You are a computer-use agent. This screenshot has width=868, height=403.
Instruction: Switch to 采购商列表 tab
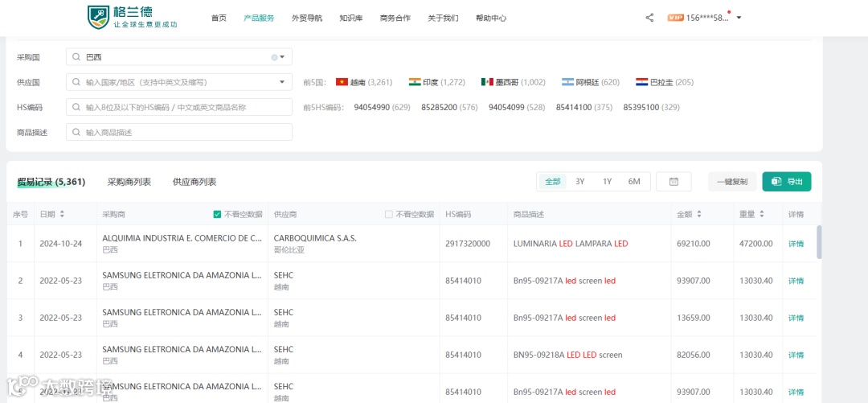click(129, 182)
